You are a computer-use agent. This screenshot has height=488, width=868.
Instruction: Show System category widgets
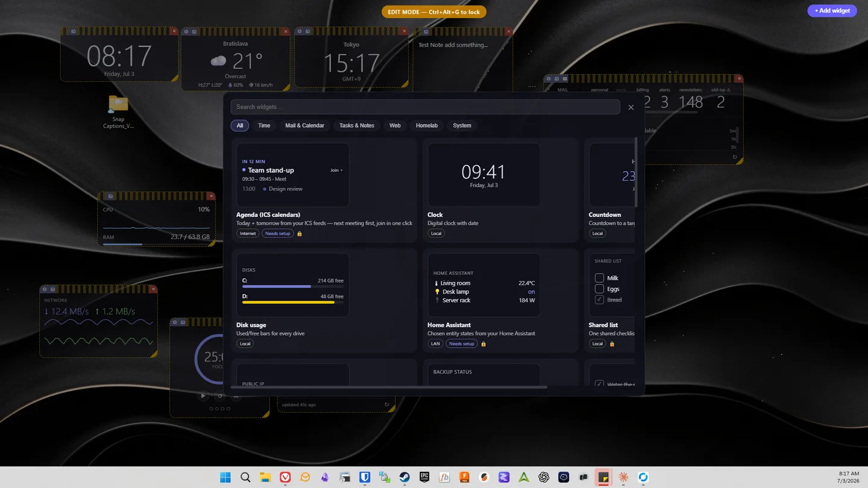coord(462,125)
